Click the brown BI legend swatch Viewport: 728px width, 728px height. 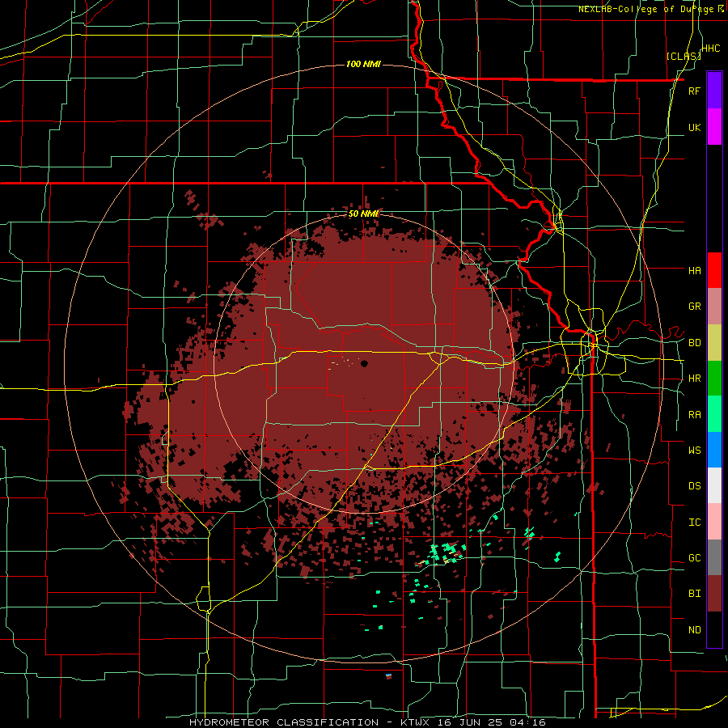pyautogui.click(x=714, y=594)
